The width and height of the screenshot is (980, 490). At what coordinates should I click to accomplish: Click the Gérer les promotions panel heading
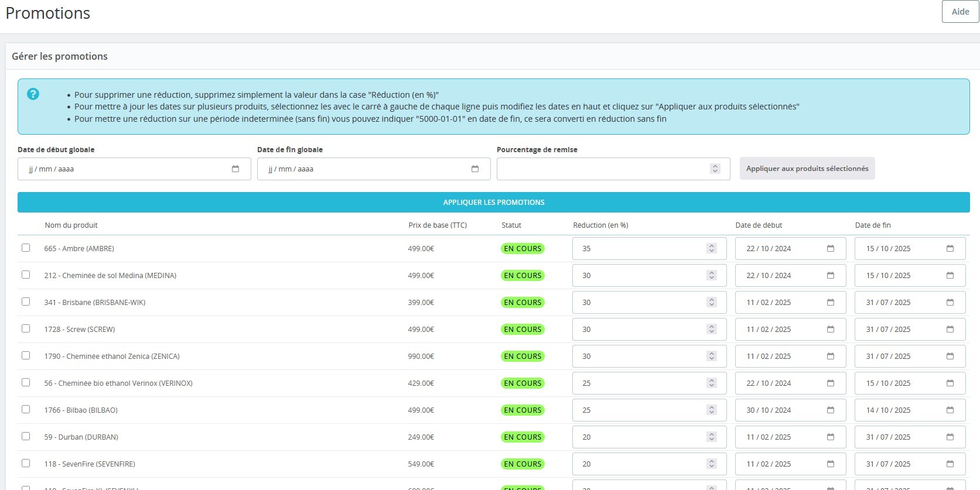[60, 56]
